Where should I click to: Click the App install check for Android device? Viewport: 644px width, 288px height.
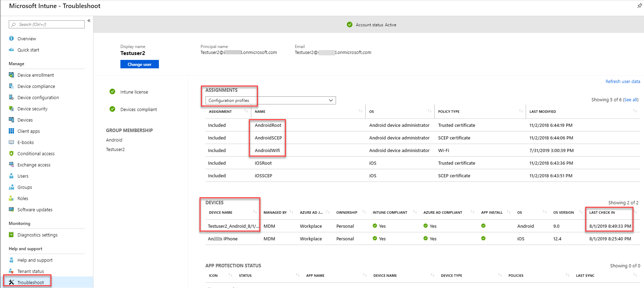pos(483,226)
